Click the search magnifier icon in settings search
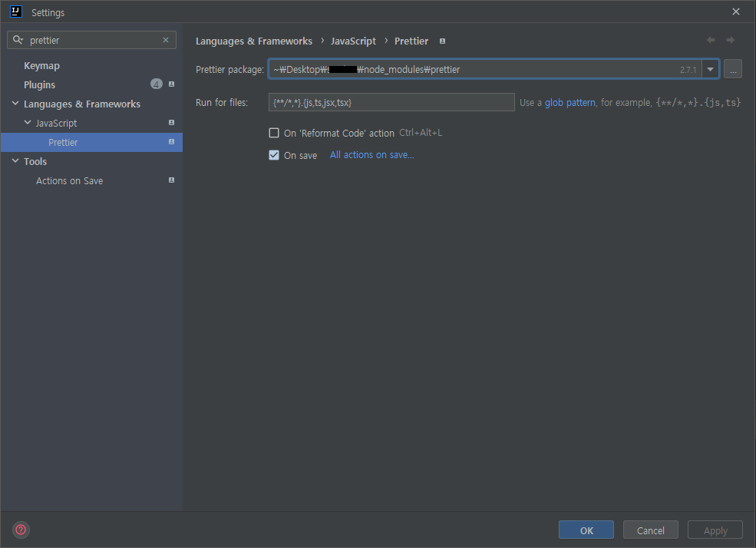Image resolution: width=756 pixels, height=548 pixels. [18, 40]
